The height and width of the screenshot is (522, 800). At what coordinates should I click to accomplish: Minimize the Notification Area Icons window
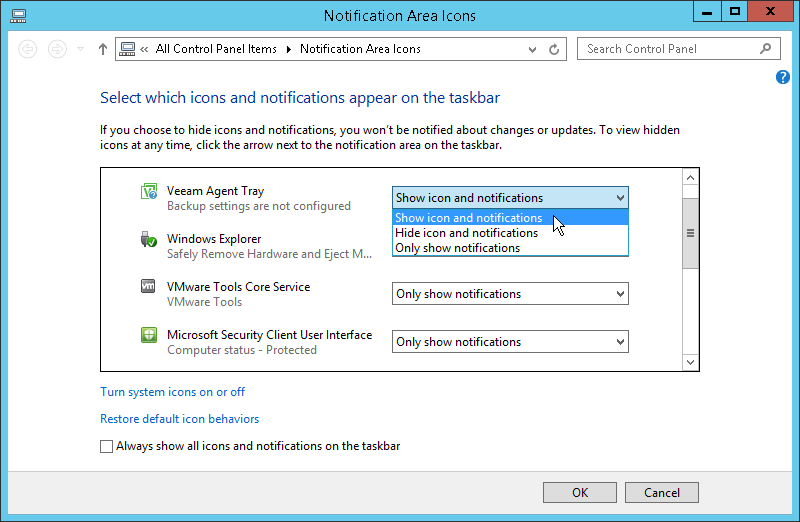707,11
